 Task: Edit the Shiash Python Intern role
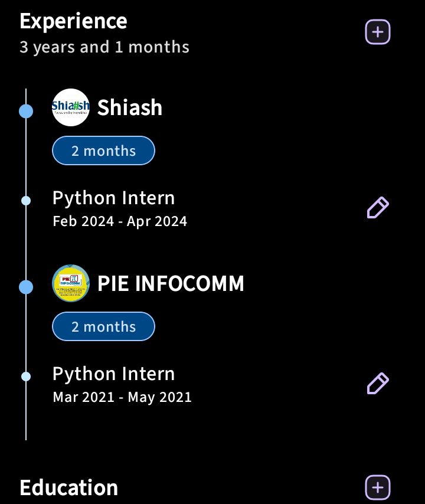click(378, 208)
